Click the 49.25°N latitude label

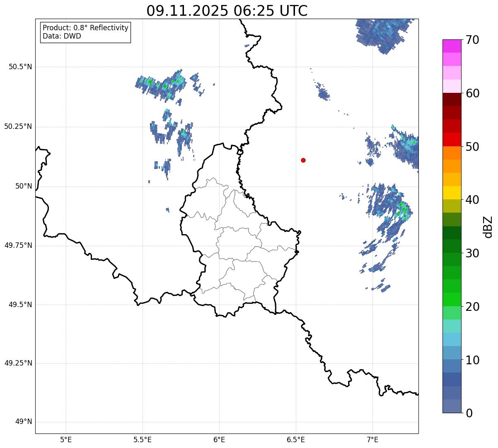tap(18, 363)
